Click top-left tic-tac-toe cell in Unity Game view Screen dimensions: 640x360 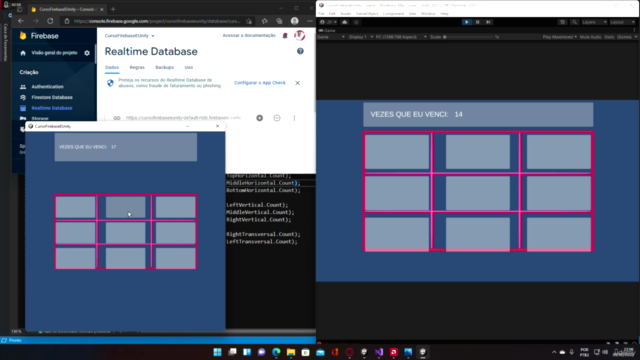[397, 151]
